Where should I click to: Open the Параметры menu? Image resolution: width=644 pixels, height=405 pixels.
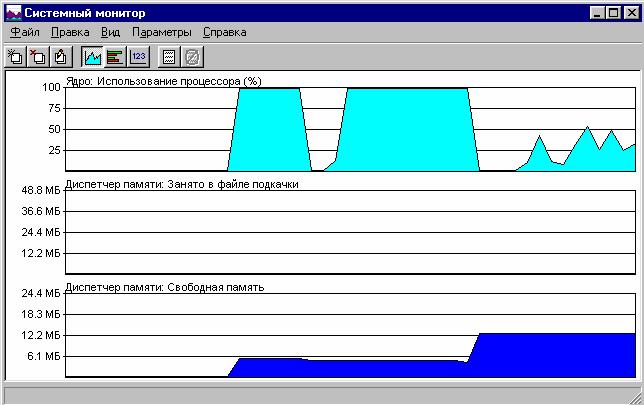(x=162, y=32)
